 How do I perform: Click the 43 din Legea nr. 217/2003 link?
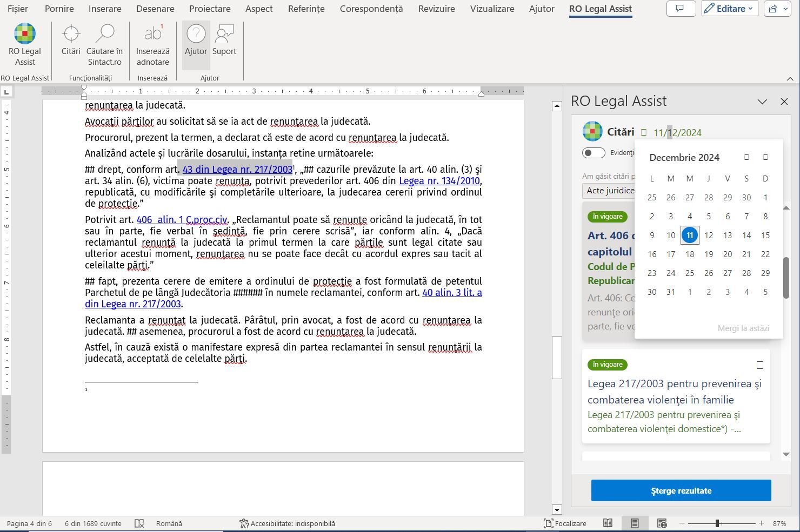tap(237, 170)
